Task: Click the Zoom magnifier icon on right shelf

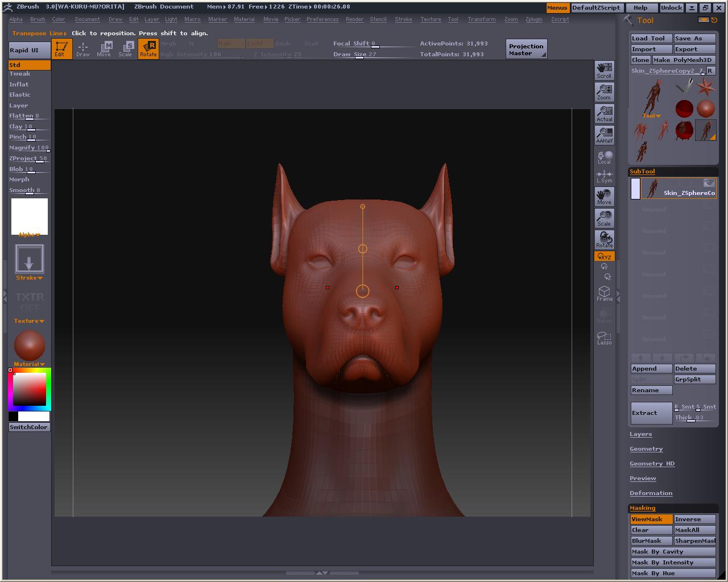Action: click(604, 92)
